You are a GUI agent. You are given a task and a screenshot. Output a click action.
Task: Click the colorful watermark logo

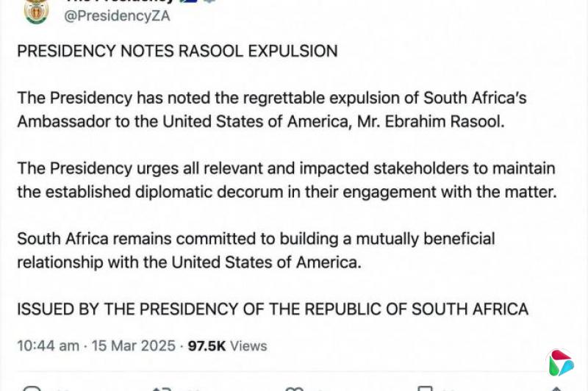[561, 363]
